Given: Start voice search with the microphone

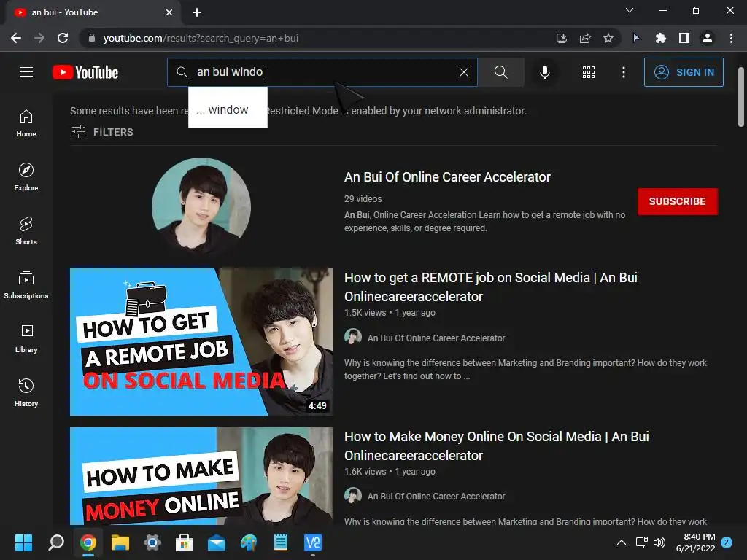Looking at the screenshot, I should pos(544,72).
